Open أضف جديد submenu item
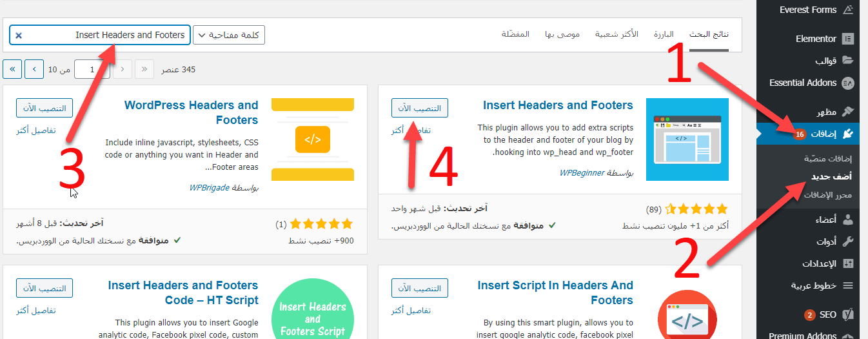868x339 pixels. point(831,176)
